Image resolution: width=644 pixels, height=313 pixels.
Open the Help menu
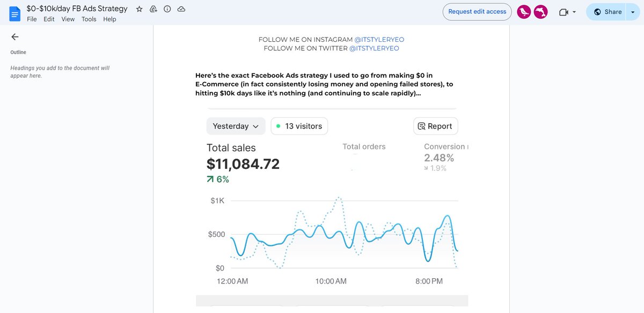click(109, 19)
